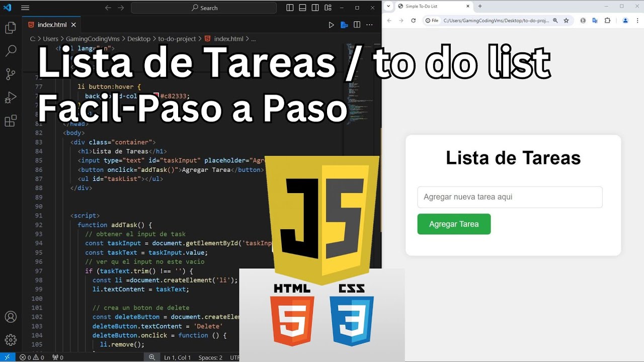Image resolution: width=644 pixels, height=362 pixels.
Task: Open the Chrome profile avatar
Action: coord(625,21)
